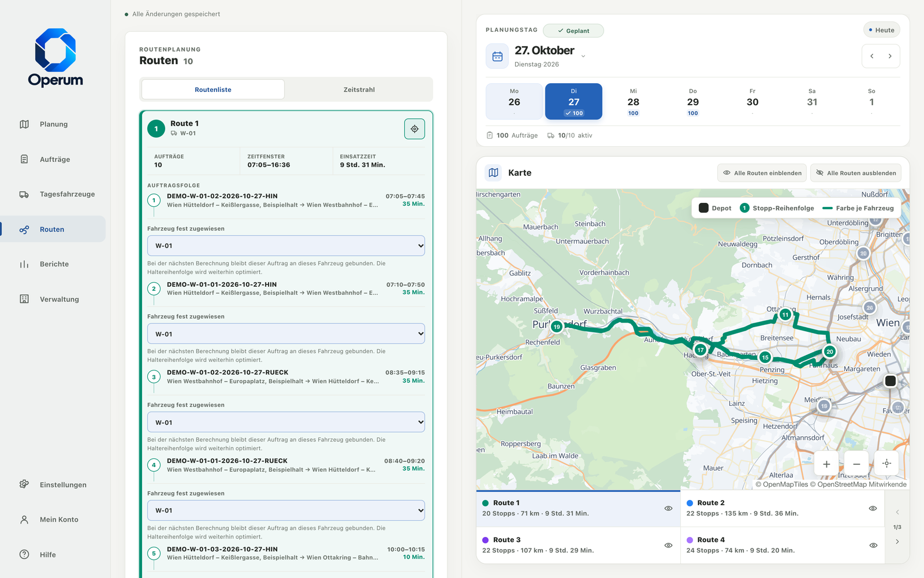Open vehicle dropdown for order DEMO-W-01-01-2026-10-27-HIN
Screen dimensions: 924x578
coord(286,334)
